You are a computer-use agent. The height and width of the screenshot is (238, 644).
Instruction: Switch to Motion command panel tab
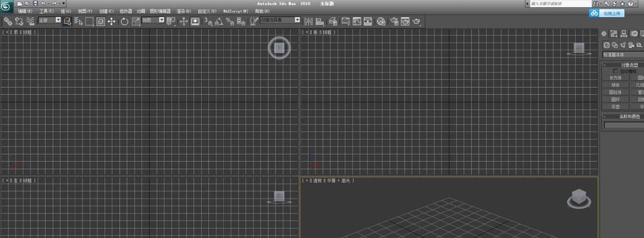(634, 34)
